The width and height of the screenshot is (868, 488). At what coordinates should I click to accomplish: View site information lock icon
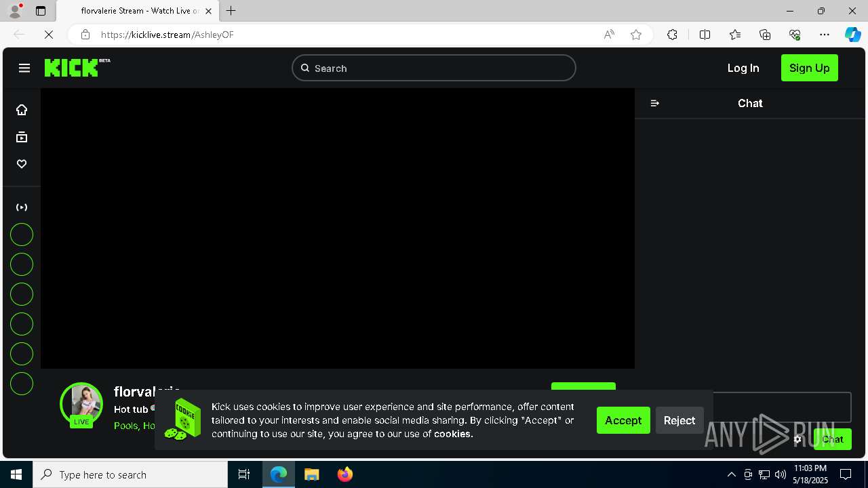click(85, 35)
